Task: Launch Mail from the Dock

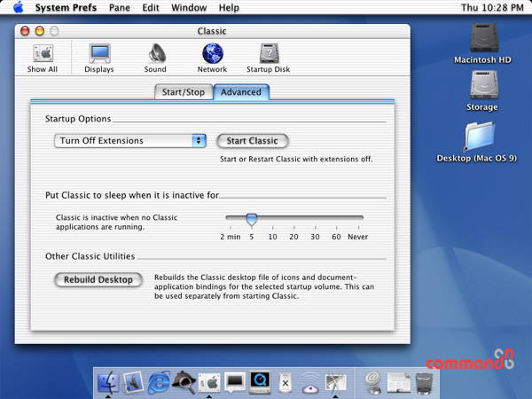Action: [x=133, y=383]
